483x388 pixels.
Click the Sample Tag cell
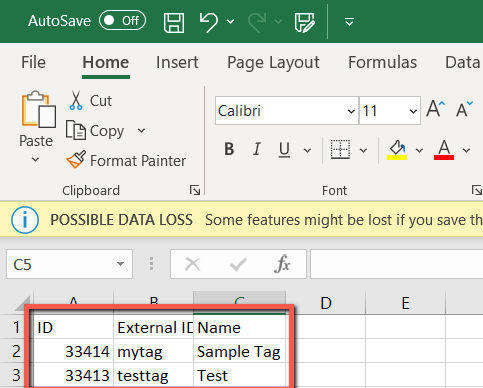pos(239,351)
